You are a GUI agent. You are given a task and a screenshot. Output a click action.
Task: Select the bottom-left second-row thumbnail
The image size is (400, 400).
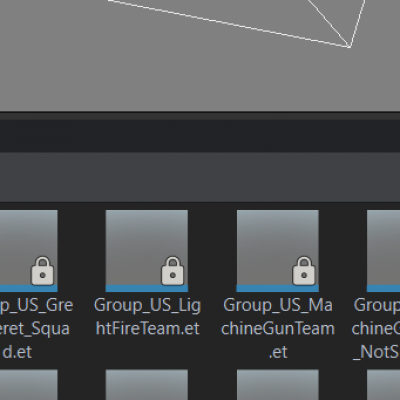click(x=29, y=385)
